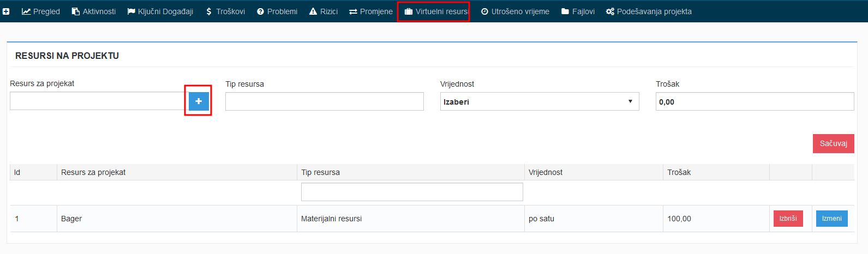This screenshot has height=254, width=868.
Task: Switch to Problemi tab
Action: (x=277, y=11)
